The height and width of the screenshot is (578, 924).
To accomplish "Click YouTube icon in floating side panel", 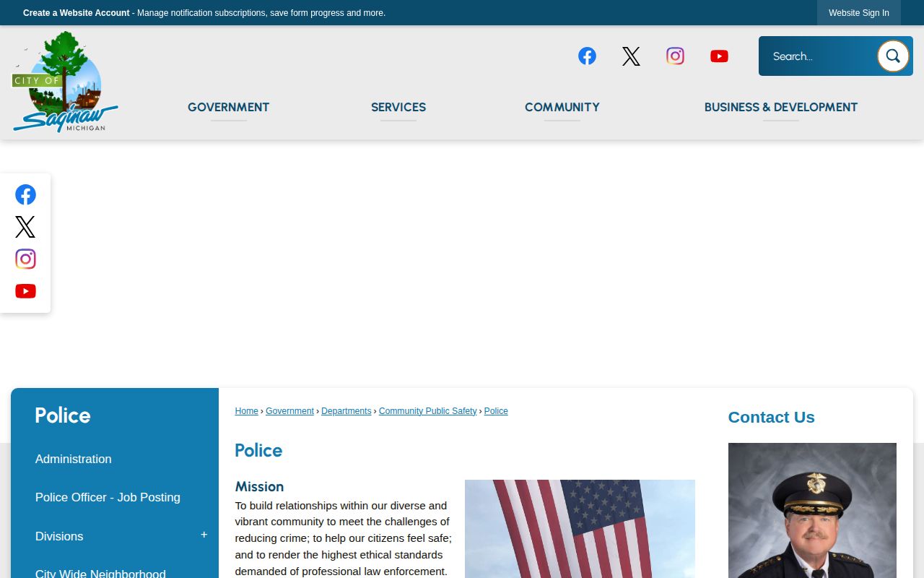I will 25,291.
